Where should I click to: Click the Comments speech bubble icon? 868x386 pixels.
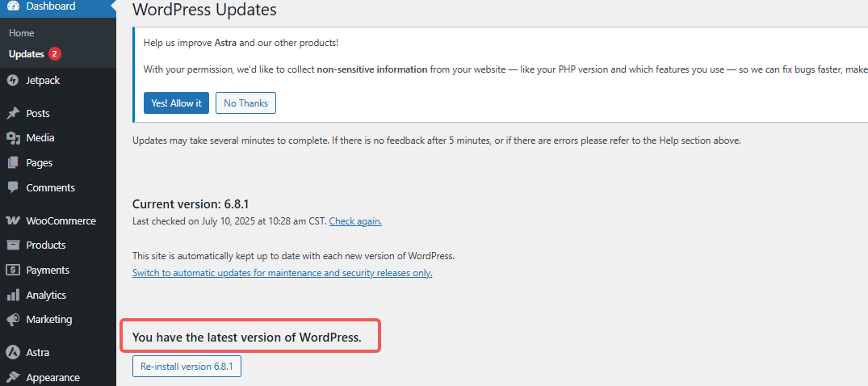[13, 187]
